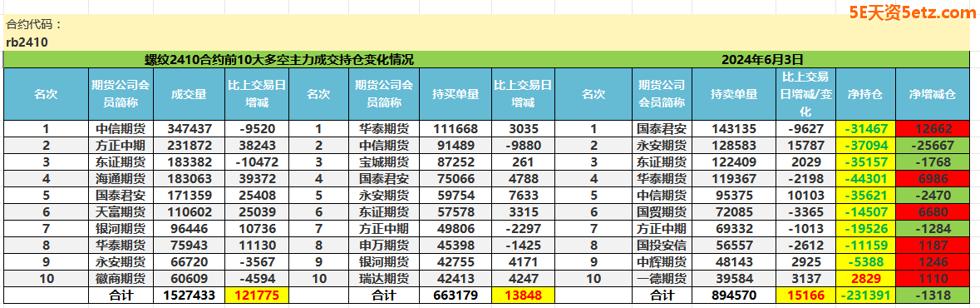
Task: Select the highlighted total 15166
Action: (x=805, y=295)
